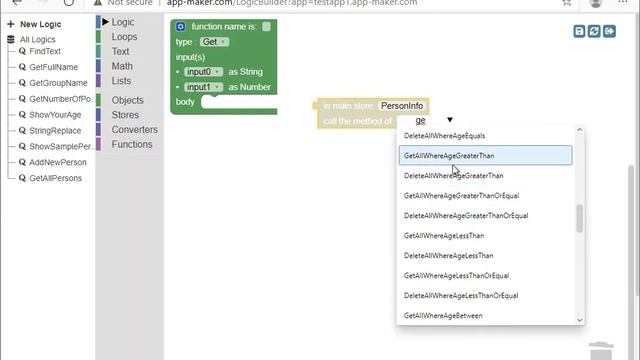Click magnifier icon beside FindText
Viewport: 640px width, 360px height.
22,51
